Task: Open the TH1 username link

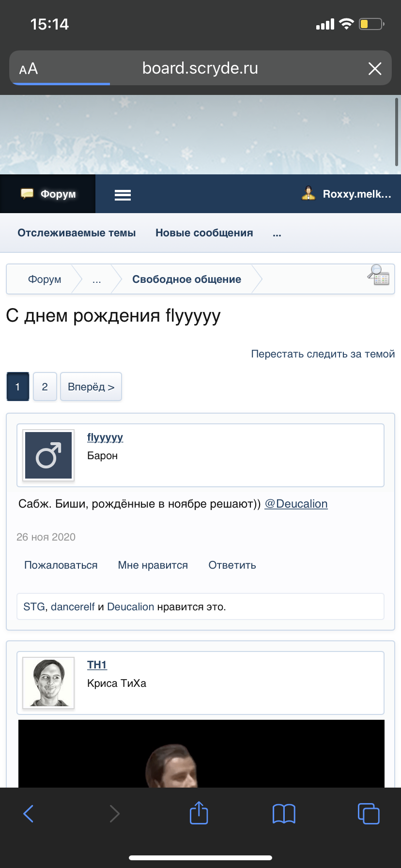Action: 97,665
